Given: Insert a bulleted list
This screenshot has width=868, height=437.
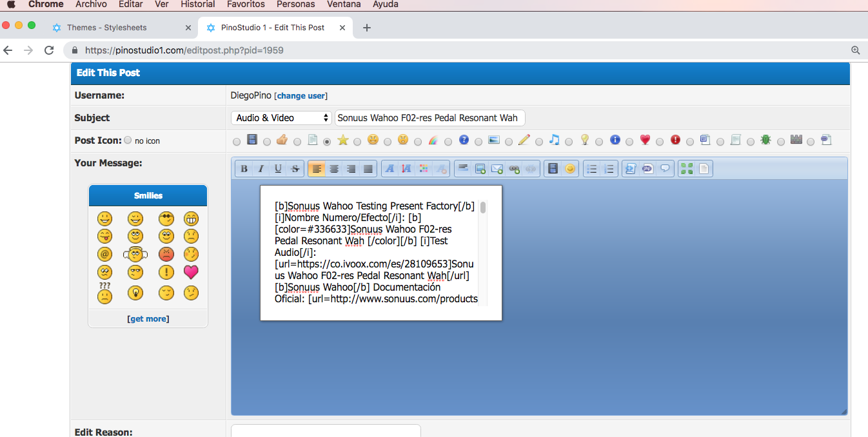Looking at the screenshot, I should point(592,169).
